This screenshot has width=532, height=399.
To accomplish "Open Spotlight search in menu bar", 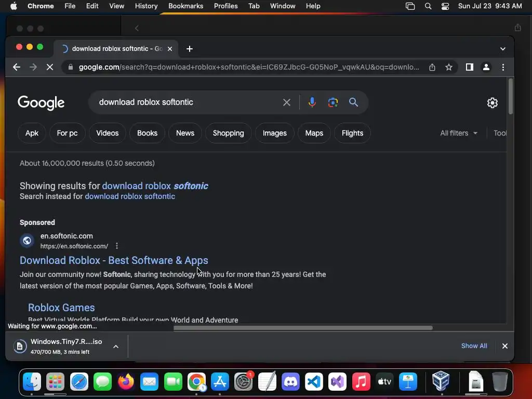I will click(428, 6).
